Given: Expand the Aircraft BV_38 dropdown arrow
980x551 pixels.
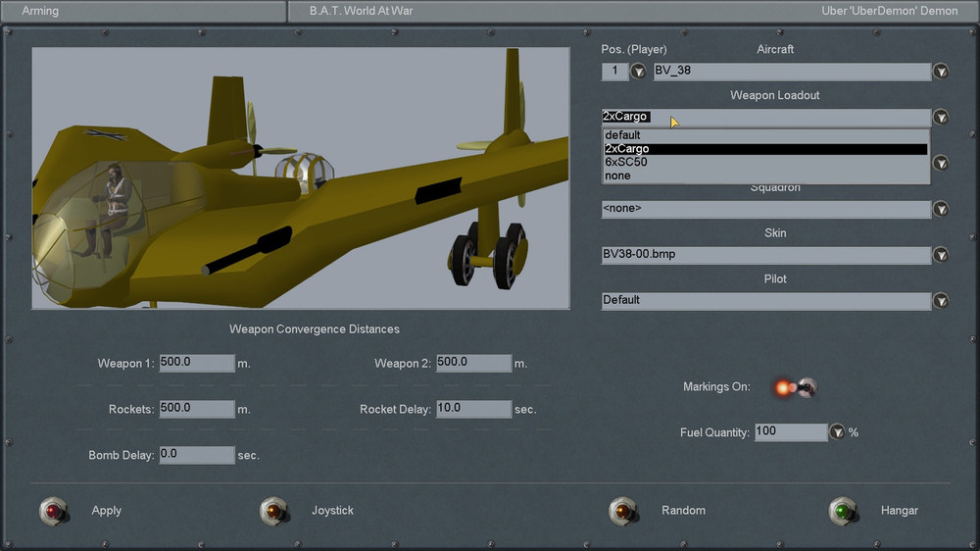Looking at the screenshot, I should [941, 72].
